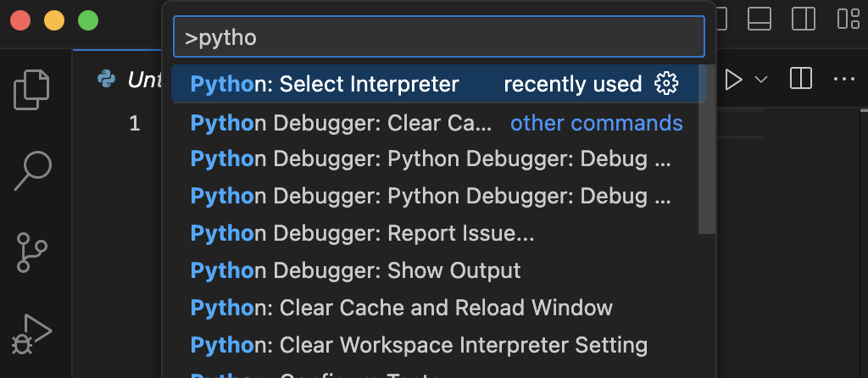The width and height of the screenshot is (868, 378).
Task: Choose "Python Debugger: Report Issue..." command
Action: [362, 233]
